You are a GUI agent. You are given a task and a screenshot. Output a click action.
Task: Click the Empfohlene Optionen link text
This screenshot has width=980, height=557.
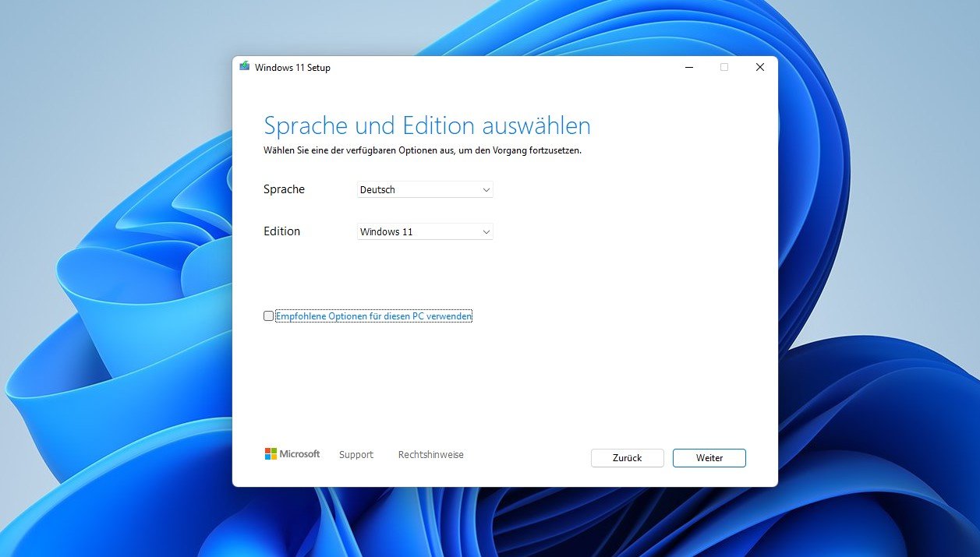pyautogui.click(x=373, y=316)
